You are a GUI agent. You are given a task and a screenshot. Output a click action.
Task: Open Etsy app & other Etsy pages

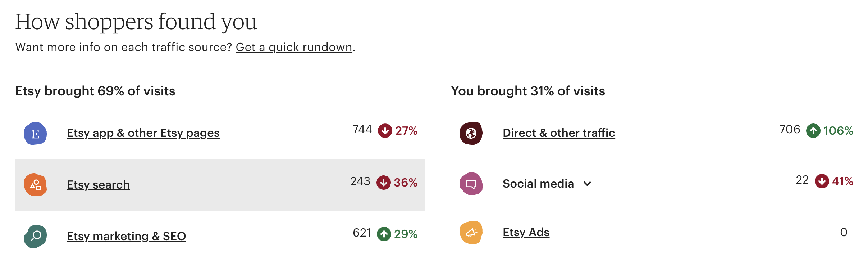click(143, 133)
